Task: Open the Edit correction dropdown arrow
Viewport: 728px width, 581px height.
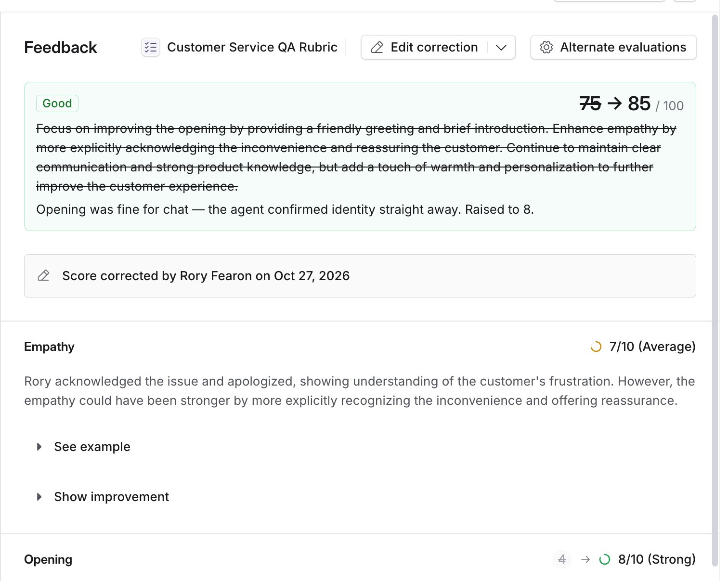Action: (501, 47)
